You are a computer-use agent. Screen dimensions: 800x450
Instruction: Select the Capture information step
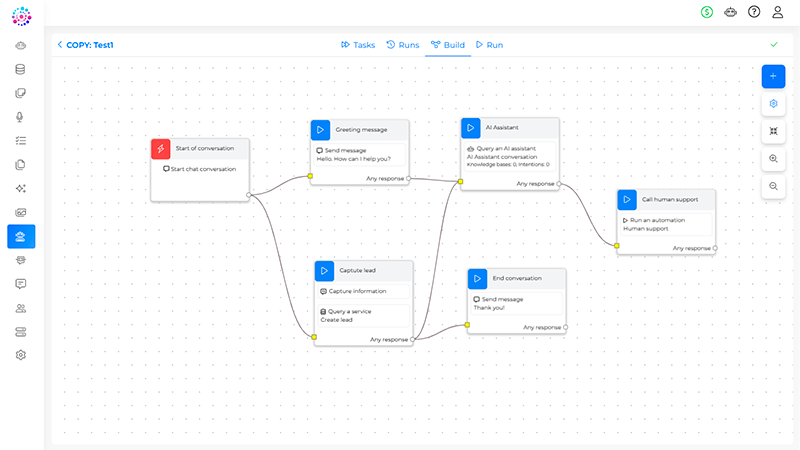click(x=363, y=291)
